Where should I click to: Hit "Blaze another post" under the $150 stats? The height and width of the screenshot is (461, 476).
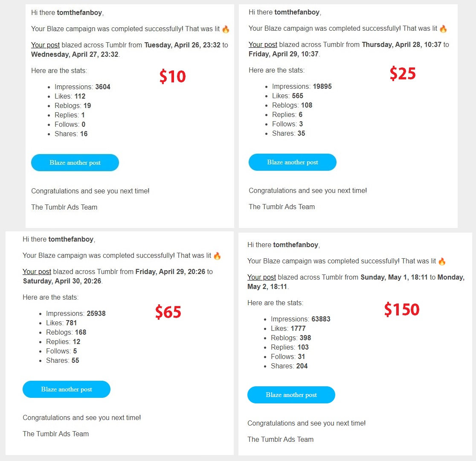click(291, 395)
